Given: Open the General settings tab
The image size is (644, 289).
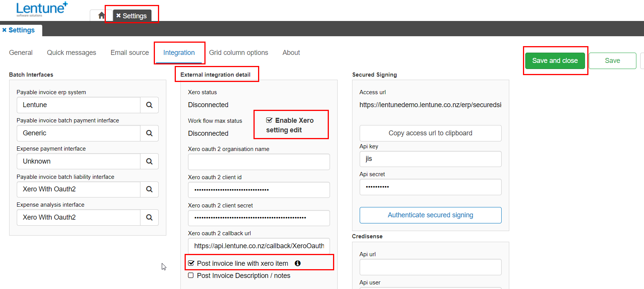Looking at the screenshot, I should point(21,53).
